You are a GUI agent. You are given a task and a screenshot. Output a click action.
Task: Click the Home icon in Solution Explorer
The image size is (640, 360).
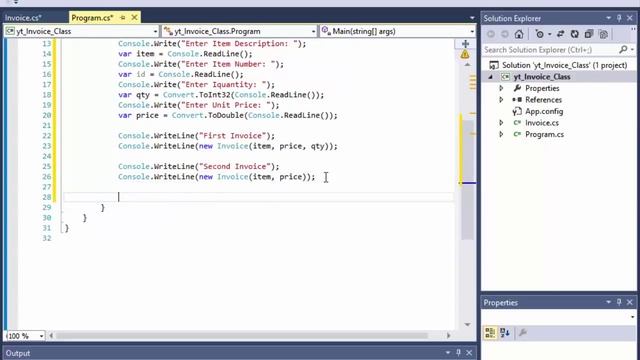pos(519,34)
